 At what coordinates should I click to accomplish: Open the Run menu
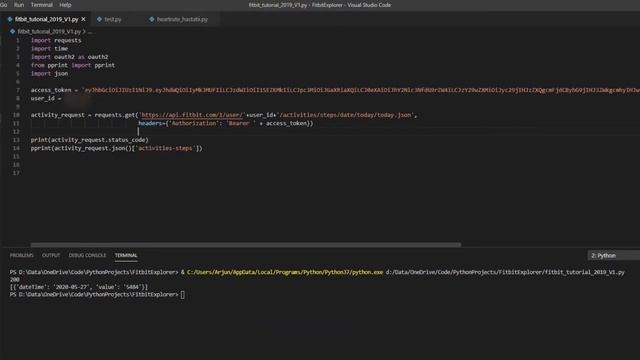click(19, 5)
